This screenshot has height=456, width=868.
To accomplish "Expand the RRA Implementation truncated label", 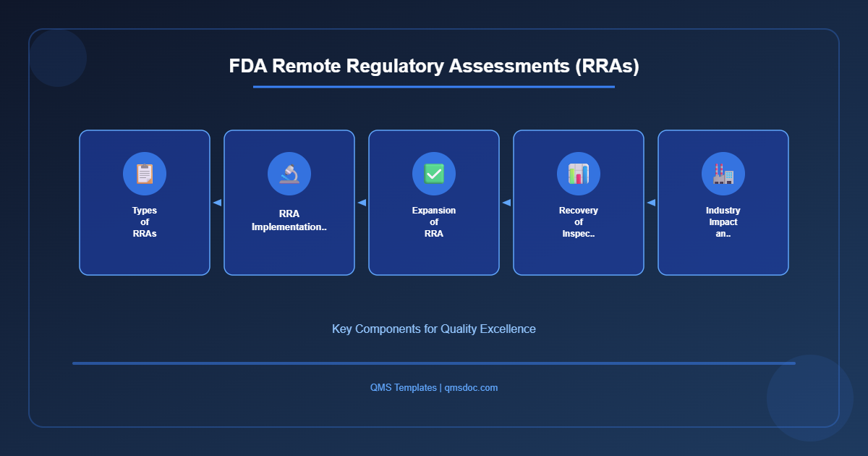I will coord(289,226).
